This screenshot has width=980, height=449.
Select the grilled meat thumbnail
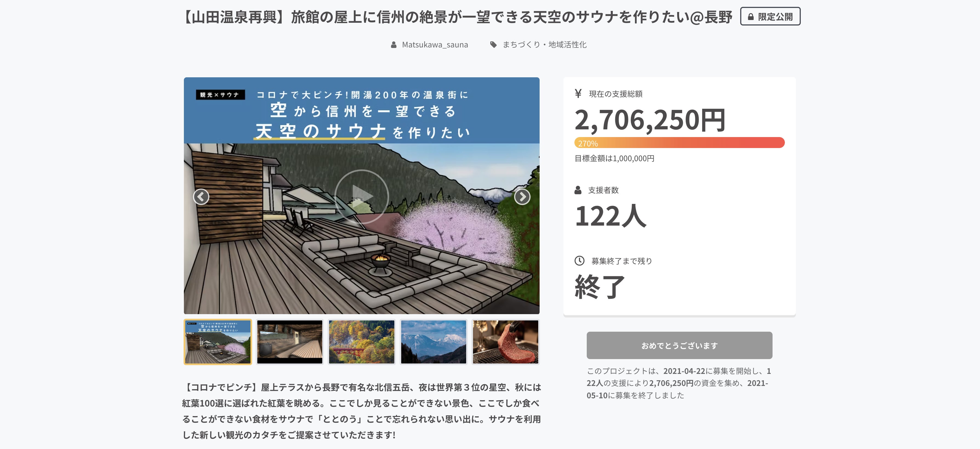pyautogui.click(x=505, y=342)
